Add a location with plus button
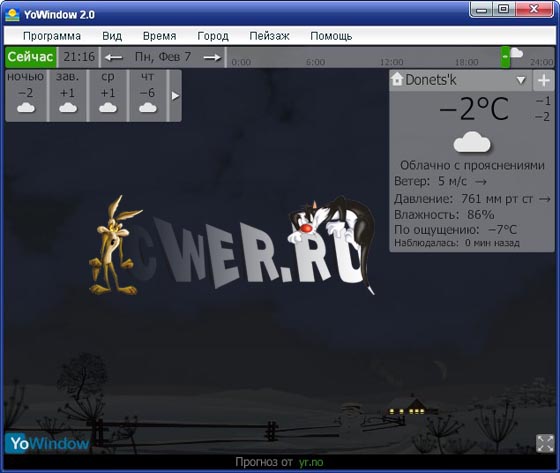The height and width of the screenshot is (473, 560). coord(544,80)
